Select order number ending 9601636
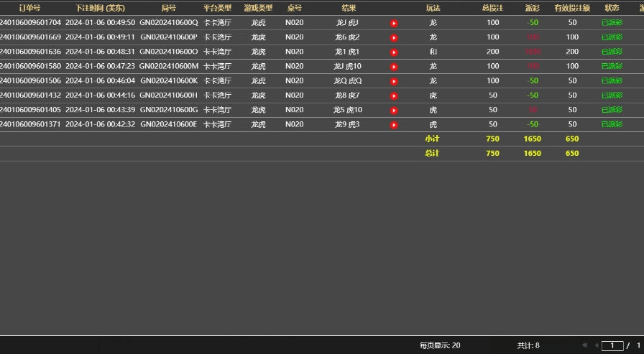Screen dimensions: 644x354 30,52
